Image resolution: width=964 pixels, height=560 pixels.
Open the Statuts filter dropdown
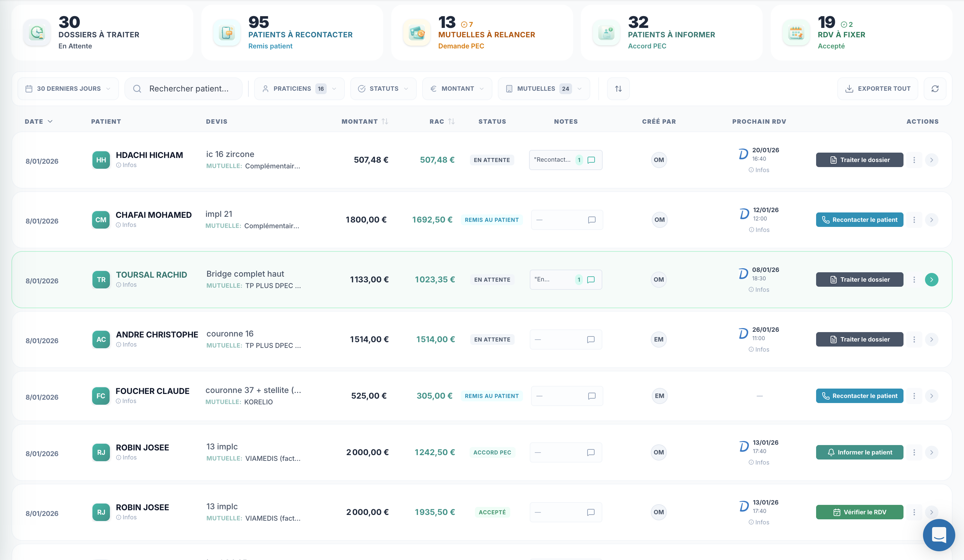383,89
